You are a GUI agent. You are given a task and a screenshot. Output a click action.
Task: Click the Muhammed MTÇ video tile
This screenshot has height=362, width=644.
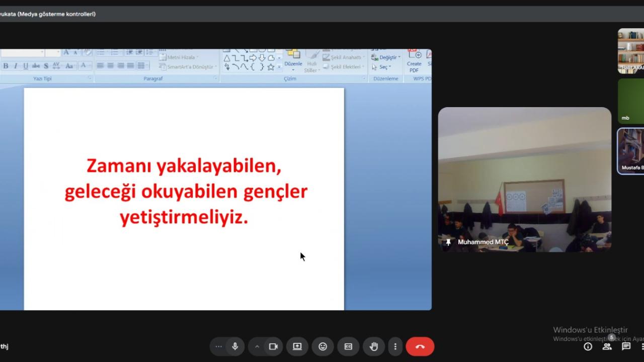coord(525,179)
